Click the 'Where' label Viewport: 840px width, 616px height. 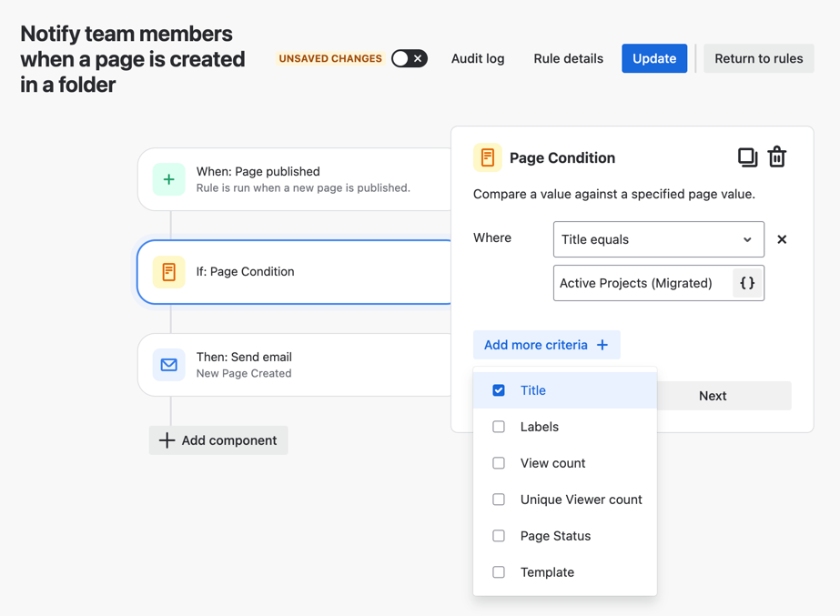pyautogui.click(x=492, y=237)
